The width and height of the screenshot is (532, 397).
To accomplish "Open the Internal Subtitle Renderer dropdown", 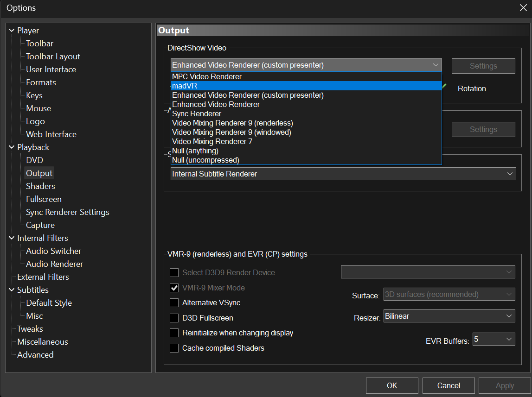I will (343, 174).
